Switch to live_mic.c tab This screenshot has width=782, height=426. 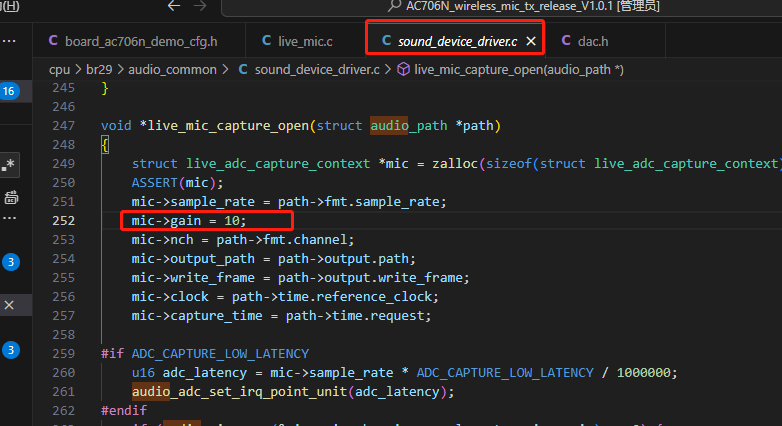coord(305,41)
